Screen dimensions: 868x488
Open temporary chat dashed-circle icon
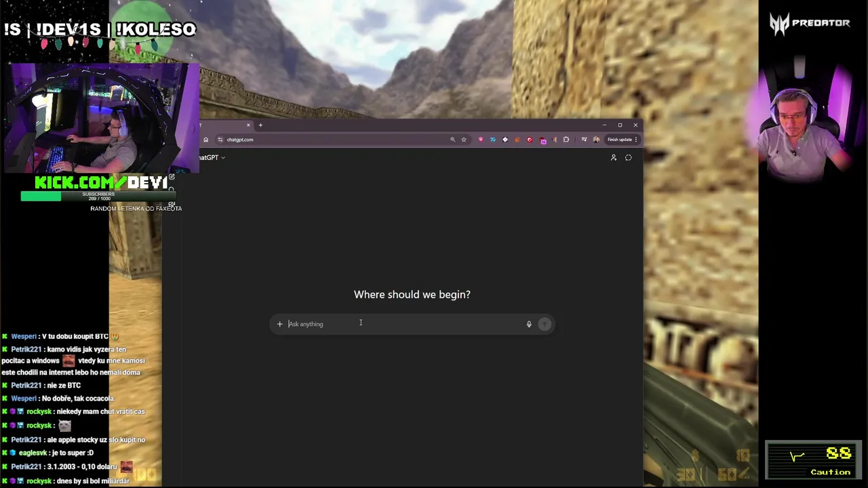pos(628,157)
